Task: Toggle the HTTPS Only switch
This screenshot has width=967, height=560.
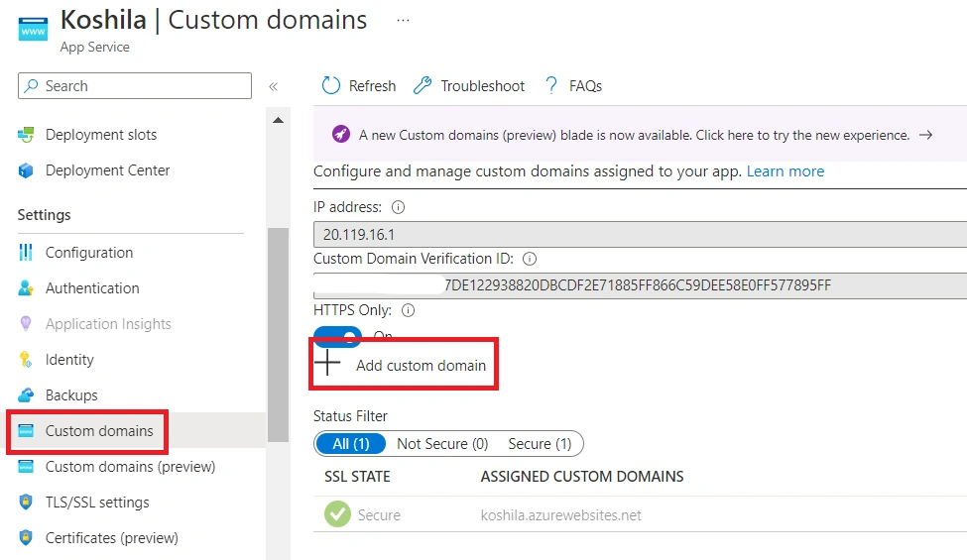Action: [x=337, y=336]
